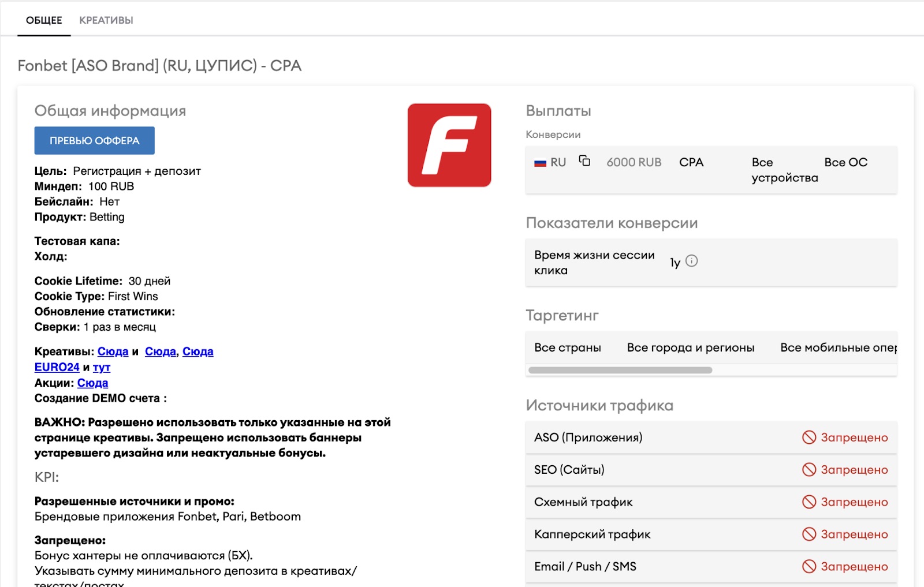Click the forbidden icon in Email / Push / SMS row
924x587 pixels.
click(809, 567)
